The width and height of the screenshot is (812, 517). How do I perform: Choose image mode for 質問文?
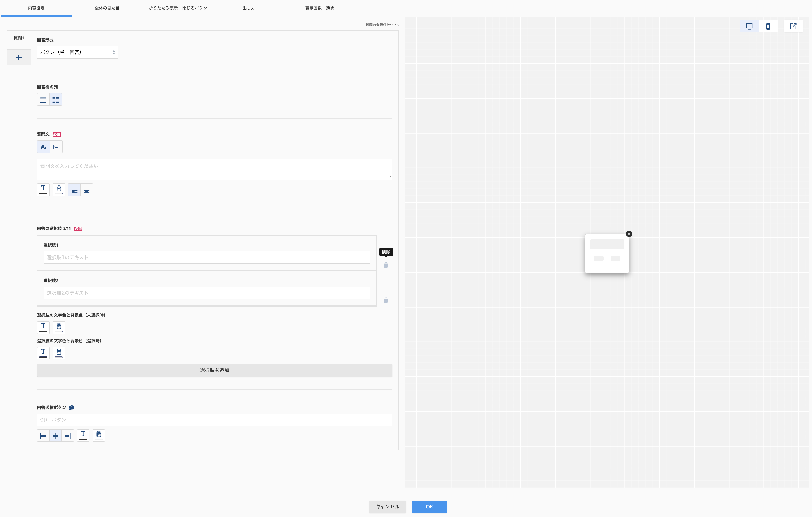[x=56, y=147]
